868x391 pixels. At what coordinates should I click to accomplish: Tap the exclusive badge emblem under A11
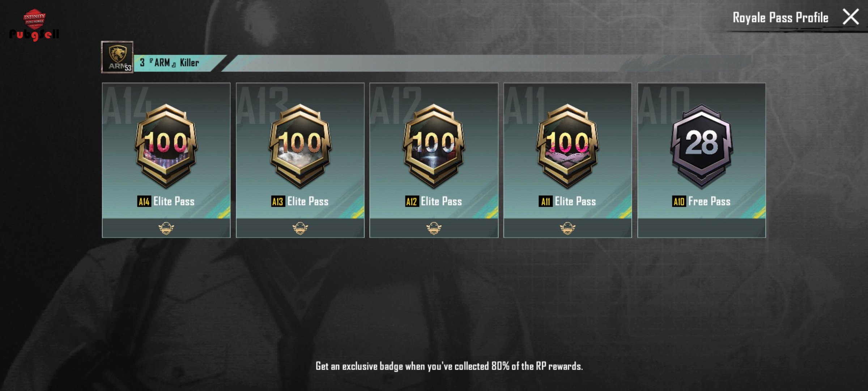click(x=568, y=228)
